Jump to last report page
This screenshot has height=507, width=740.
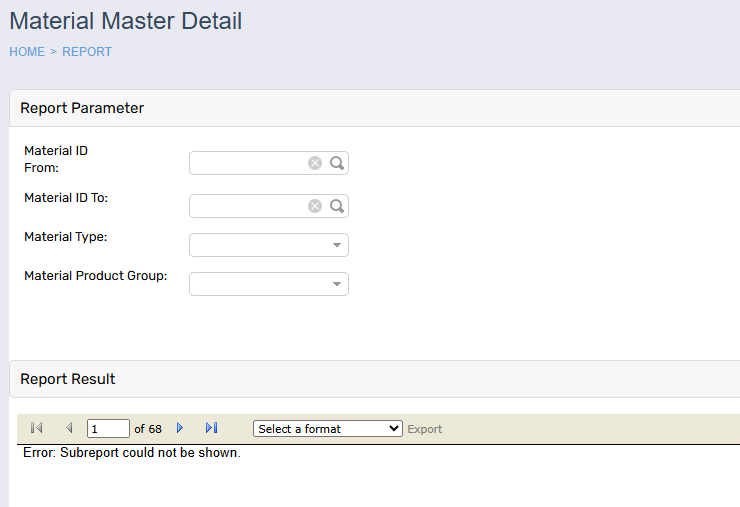(211, 428)
